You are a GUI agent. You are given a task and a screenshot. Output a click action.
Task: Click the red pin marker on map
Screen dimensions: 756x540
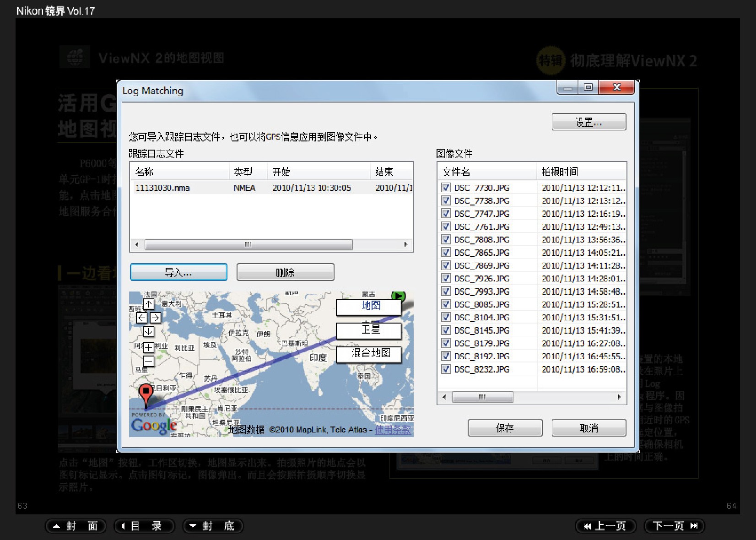[146, 395]
